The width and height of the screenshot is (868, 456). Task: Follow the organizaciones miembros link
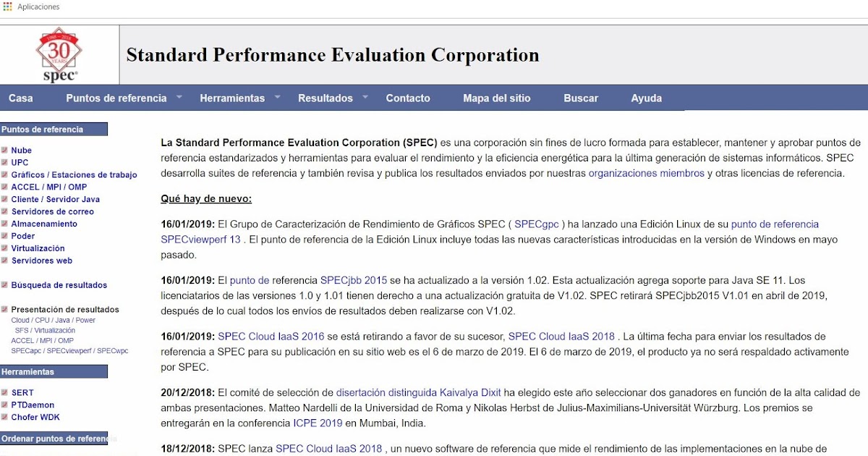coord(647,173)
